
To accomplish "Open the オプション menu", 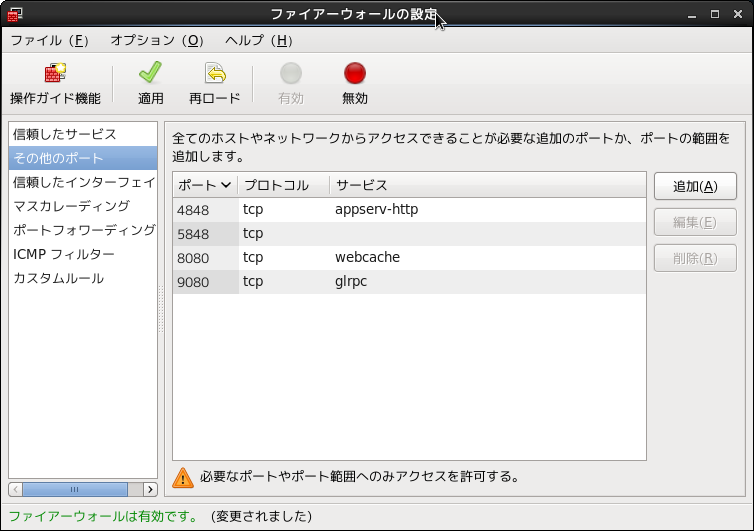I will tap(156, 41).
